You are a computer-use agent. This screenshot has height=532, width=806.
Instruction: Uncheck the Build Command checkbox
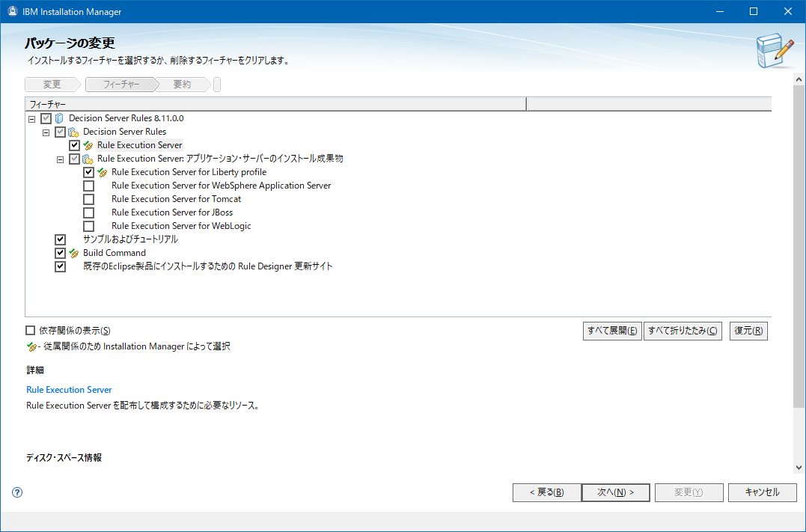tap(60, 253)
